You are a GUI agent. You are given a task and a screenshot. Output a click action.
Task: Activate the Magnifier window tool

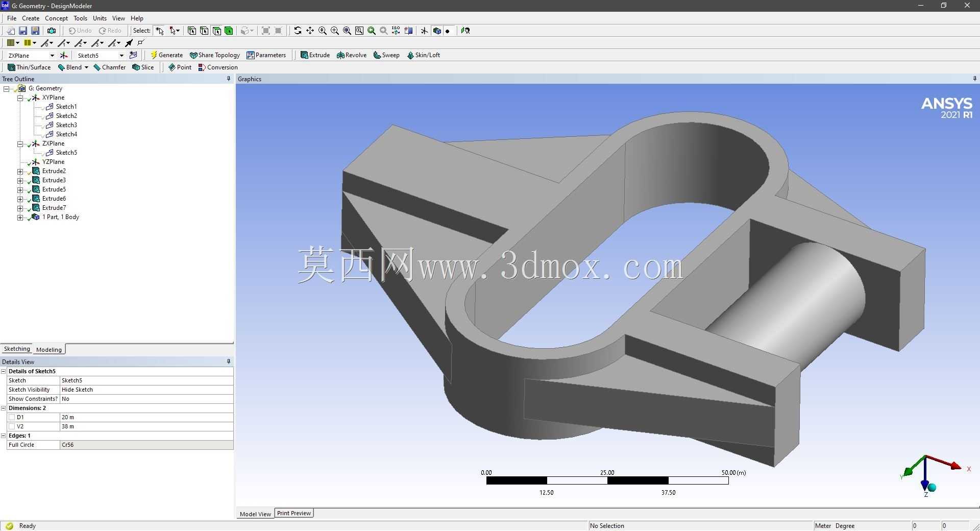click(359, 31)
